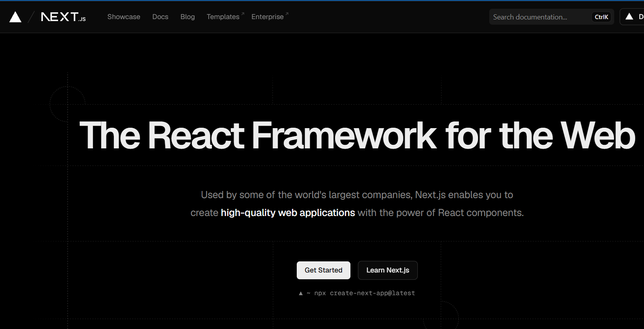Open the Showcase page

[124, 17]
